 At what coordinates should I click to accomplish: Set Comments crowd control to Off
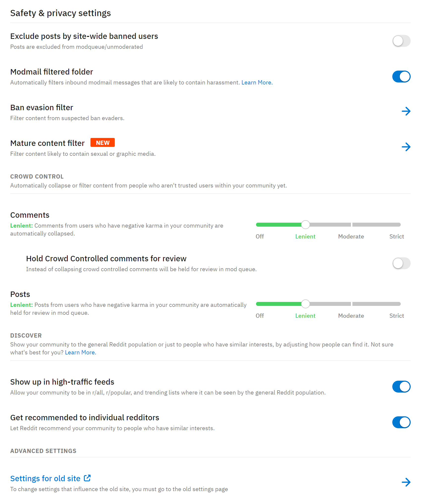[x=260, y=236]
